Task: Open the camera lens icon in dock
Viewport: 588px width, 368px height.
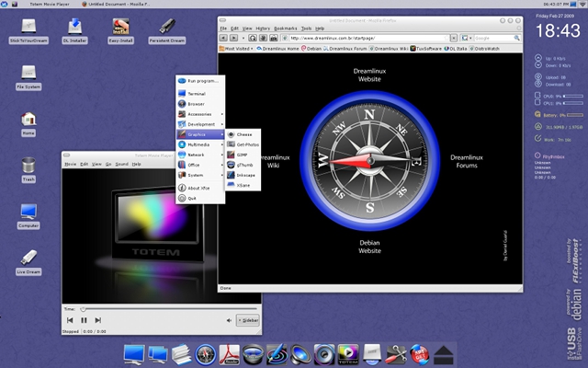Action: (254, 354)
